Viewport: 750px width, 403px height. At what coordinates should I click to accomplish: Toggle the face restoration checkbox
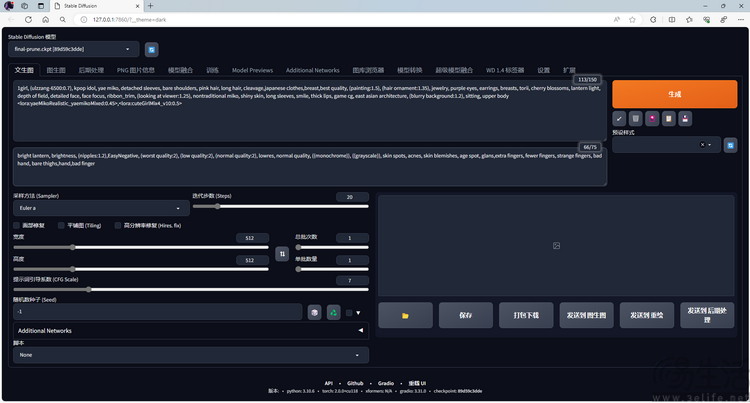tap(17, 225)
